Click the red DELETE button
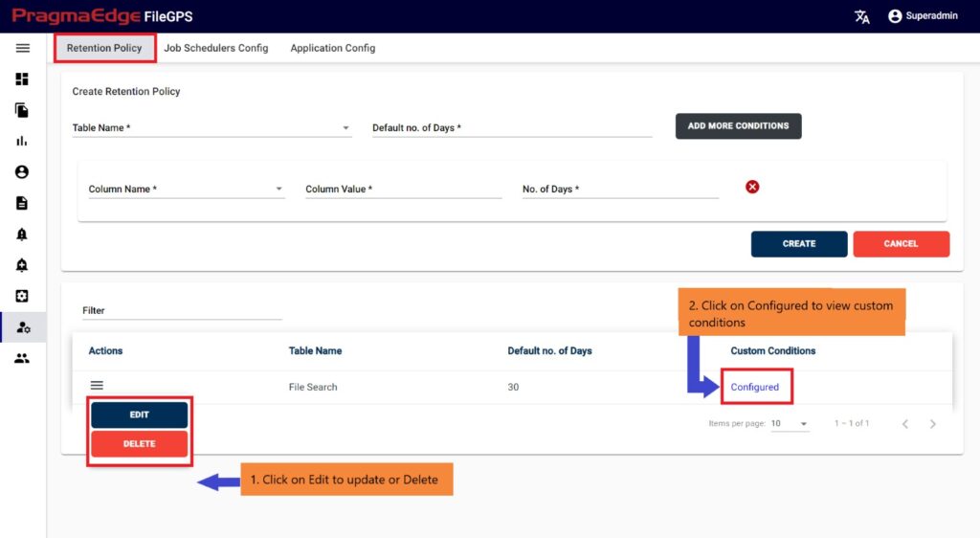Viewport: 980px width, 538px height. (140, 443)
